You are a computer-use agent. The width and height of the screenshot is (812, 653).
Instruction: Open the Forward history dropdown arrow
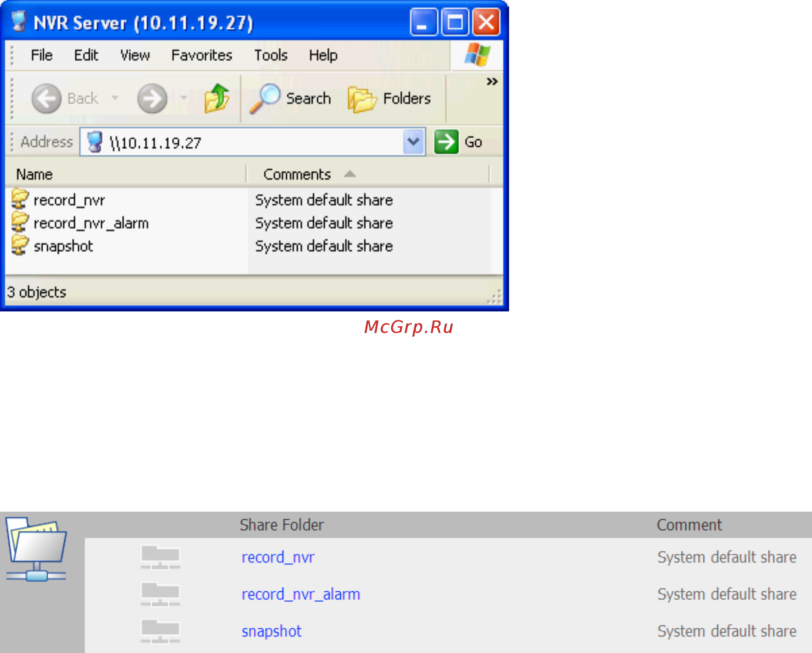tap(184, 98)
